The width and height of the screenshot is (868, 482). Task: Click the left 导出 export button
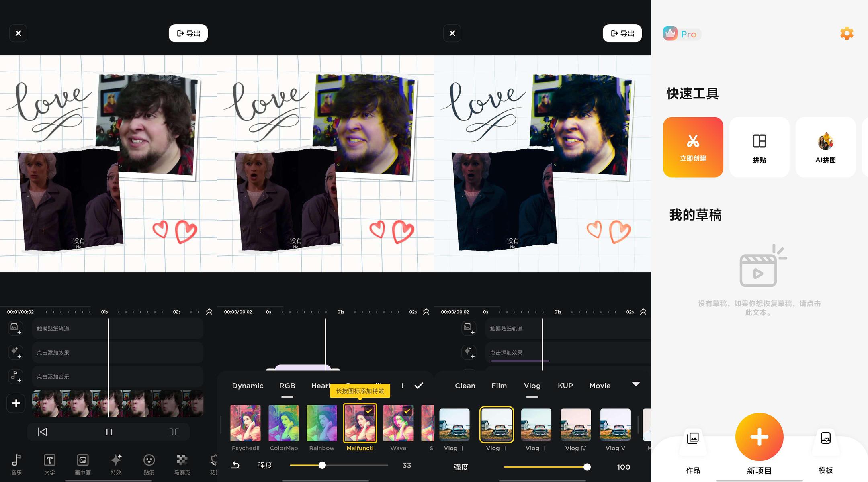point(188,33)
